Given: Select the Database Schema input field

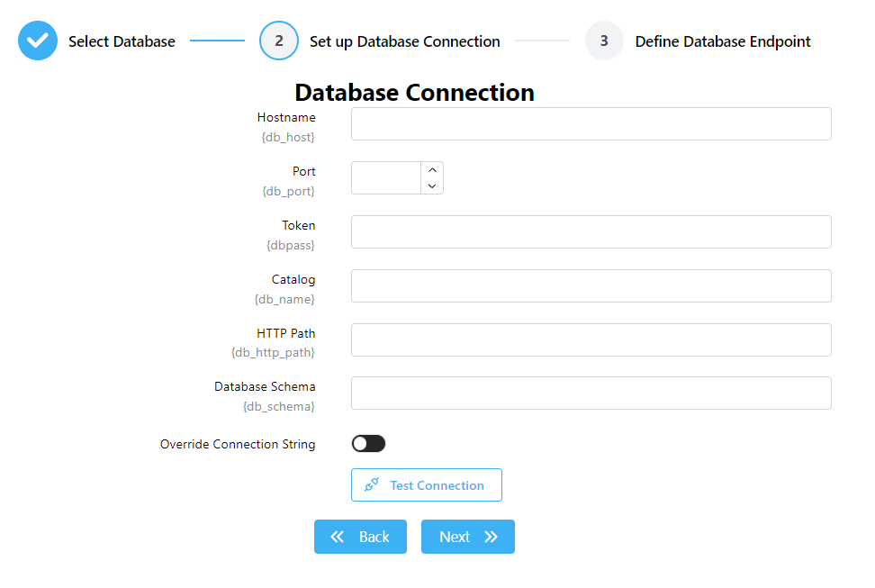Looking at the screenshot, I should (x=591, y=394).
